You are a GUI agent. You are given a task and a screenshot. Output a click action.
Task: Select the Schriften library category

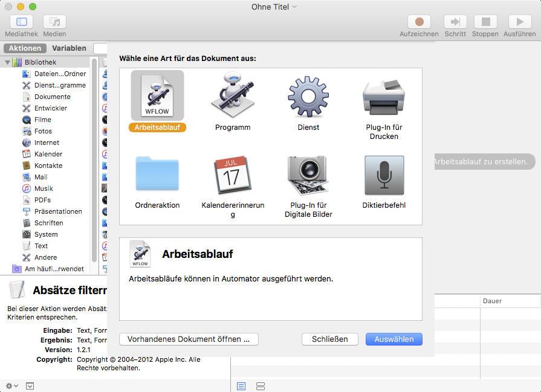point(43,223)
